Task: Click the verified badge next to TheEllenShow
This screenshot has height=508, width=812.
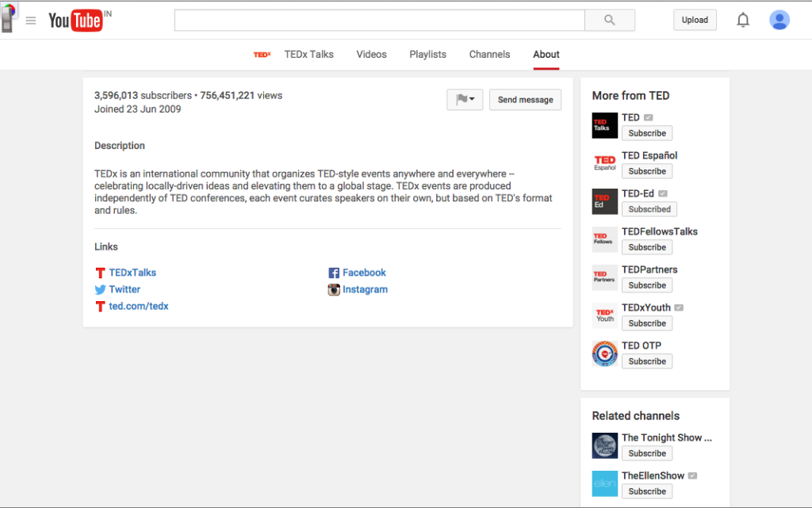Action: pos(692,476)
